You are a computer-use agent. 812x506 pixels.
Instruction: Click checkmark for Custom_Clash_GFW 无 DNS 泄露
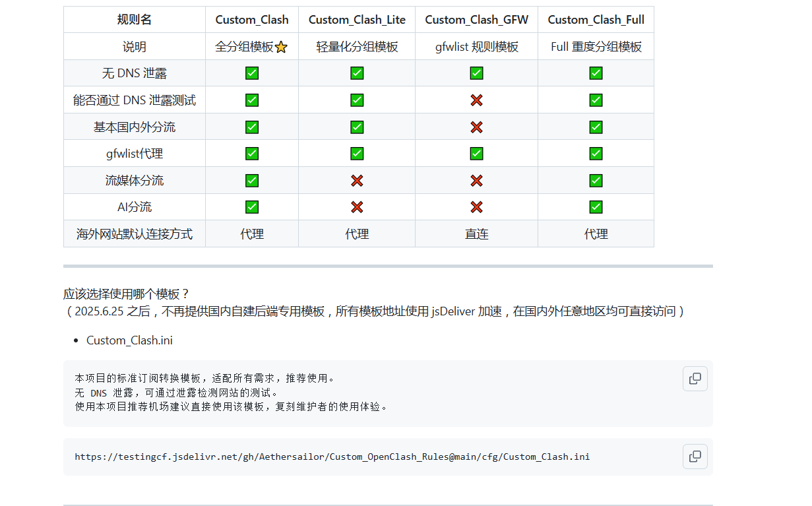[476, 73]
